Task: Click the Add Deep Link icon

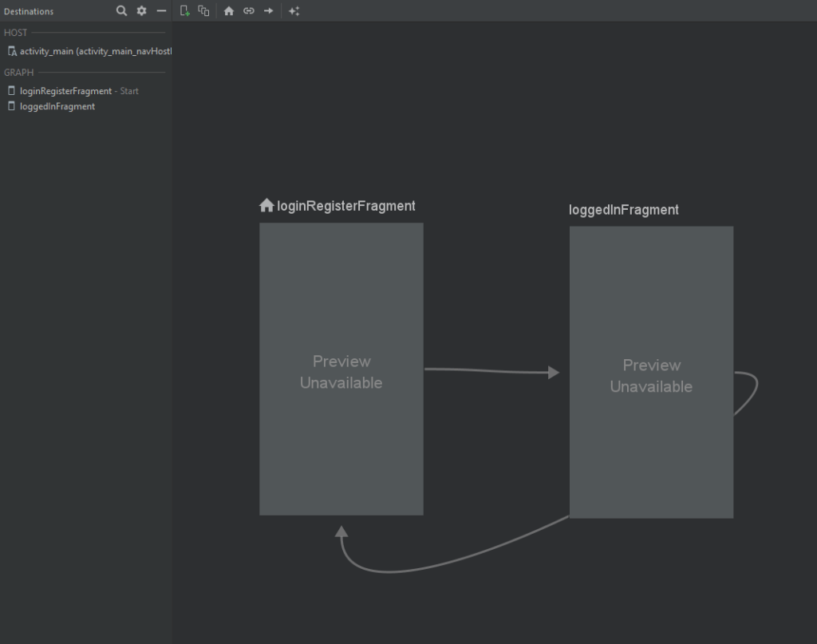Action: pos(249,11)
